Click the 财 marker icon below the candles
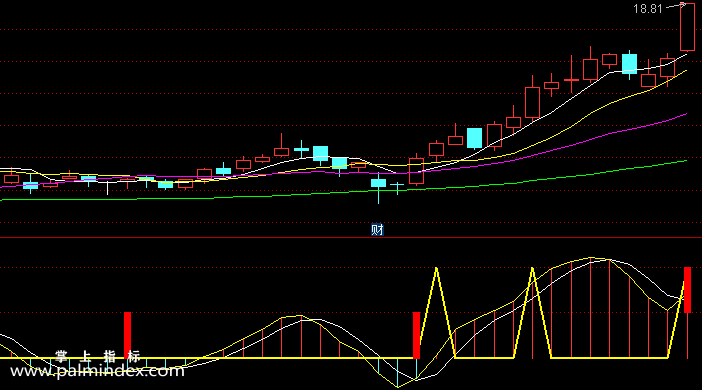Image resolution: width=702 pixels, height=390 pixels. tap(377, 230)
